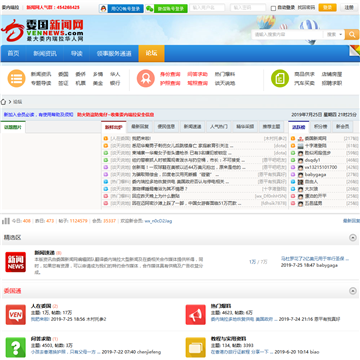The image size is (360, 360).
Task: Click the bar chart statistics icon
Action: (6, 221)
